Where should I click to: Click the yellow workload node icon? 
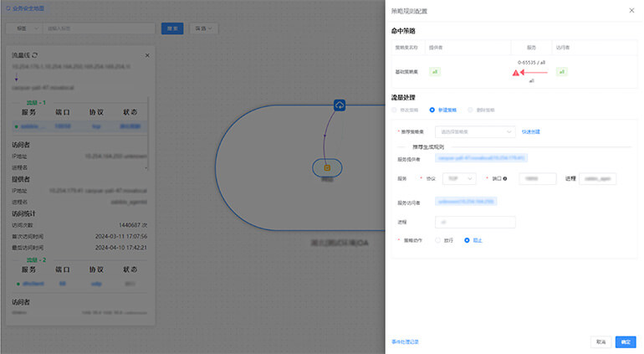(327, 167)
